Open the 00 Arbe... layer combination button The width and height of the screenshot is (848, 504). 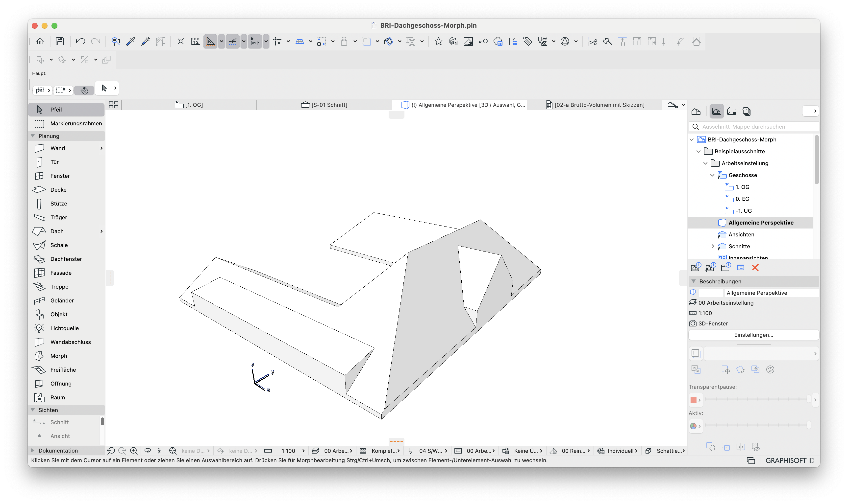coord(332,451)
